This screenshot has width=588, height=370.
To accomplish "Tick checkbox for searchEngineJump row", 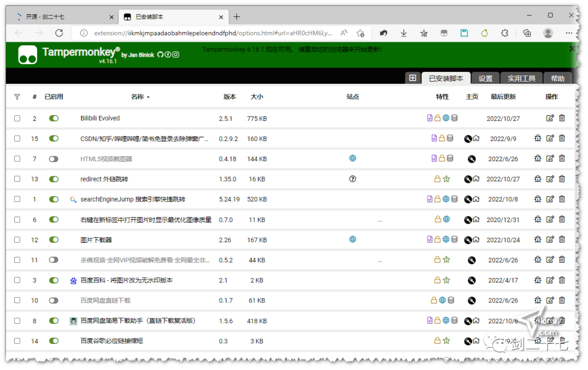I will pos(17,199).
